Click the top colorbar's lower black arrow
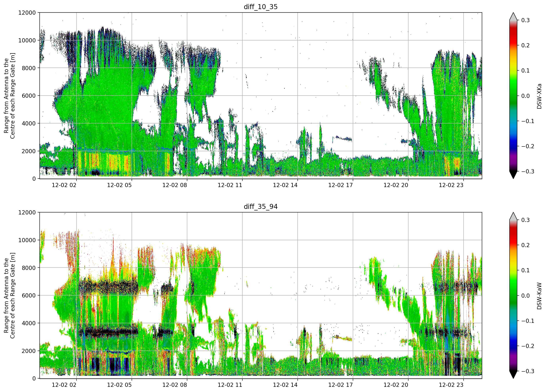The width and height of the screenshot is (546, 392). (513, 175)
